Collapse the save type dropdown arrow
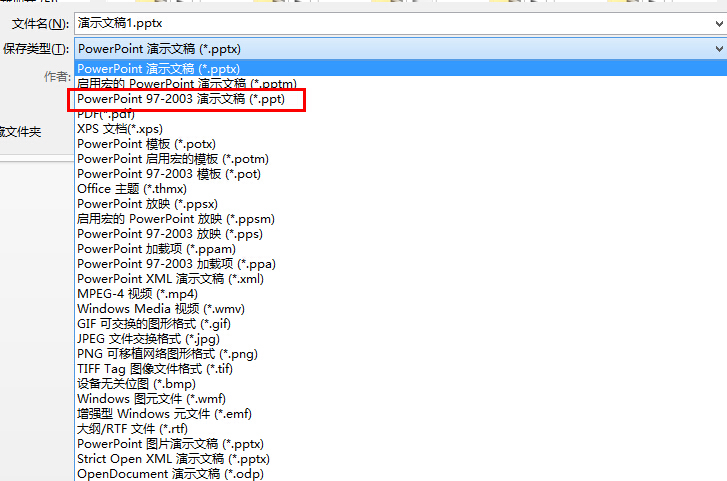Screen dimensions: 727x481 (719, 49)
